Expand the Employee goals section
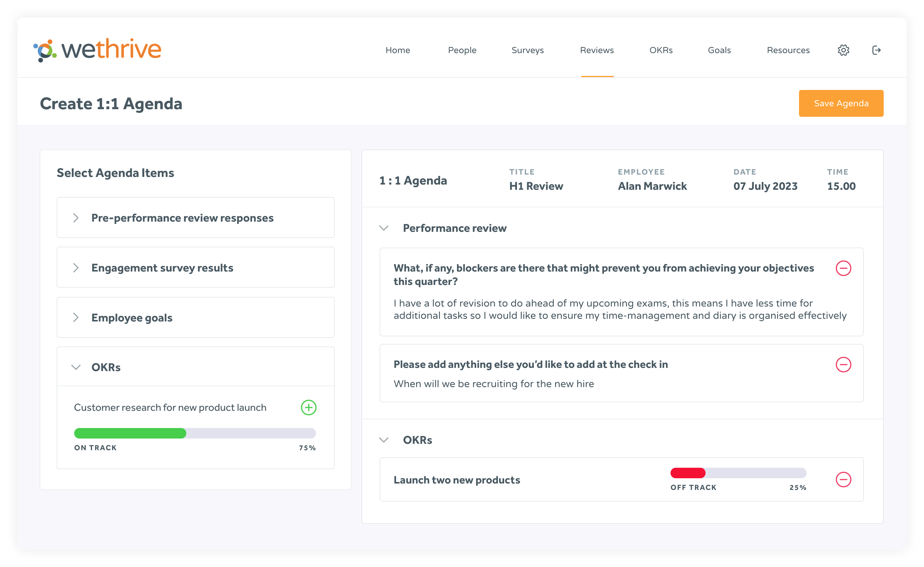924x567 pixels. click(77, 317)
